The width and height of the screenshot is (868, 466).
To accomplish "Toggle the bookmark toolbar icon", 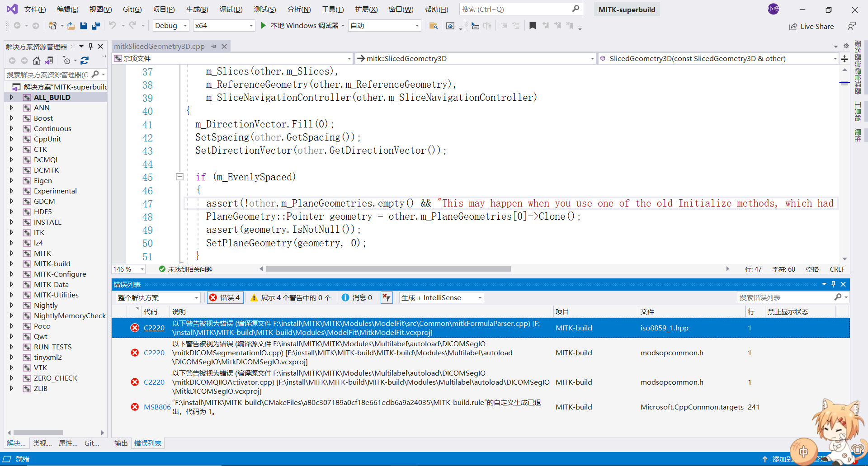I will pos(533,26).
